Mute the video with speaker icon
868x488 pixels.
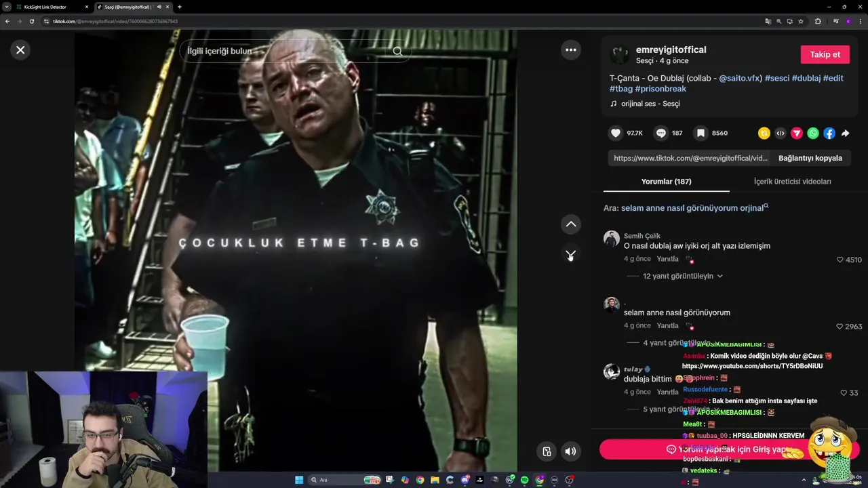(571, 451)
